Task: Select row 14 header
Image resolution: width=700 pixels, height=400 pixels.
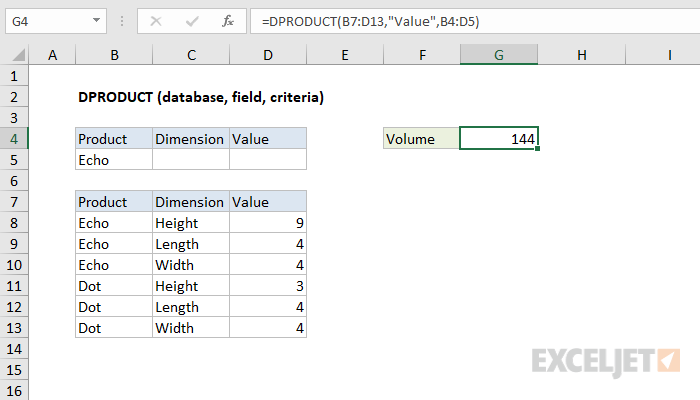Action: pyautogui.click(x=14, y=349)
